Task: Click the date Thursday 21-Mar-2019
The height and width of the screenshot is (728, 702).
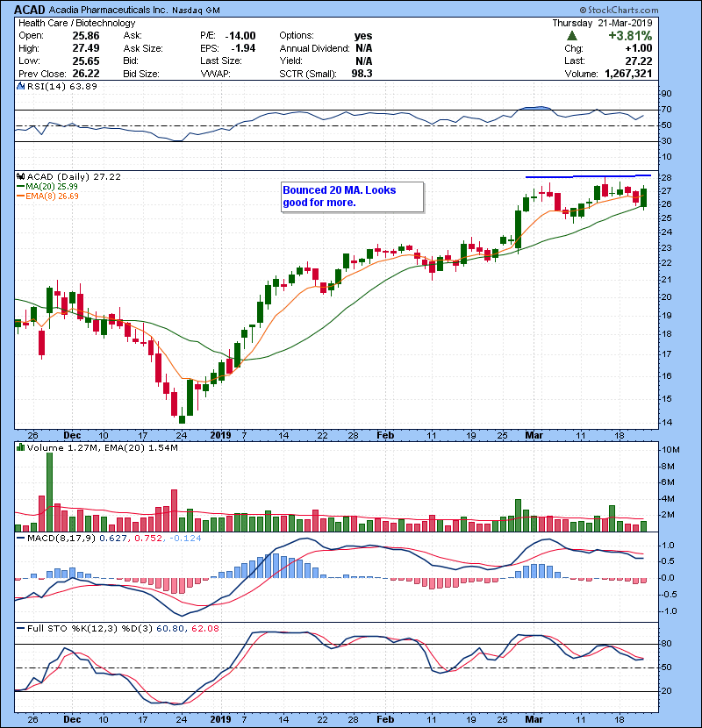Action: (602, 23)
